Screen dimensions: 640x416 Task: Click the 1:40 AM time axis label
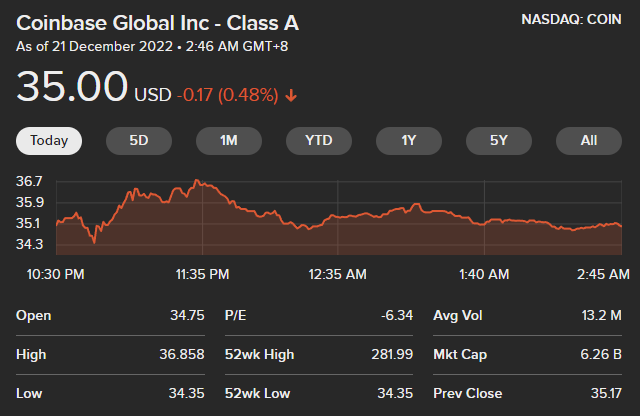tap(484, 273)
